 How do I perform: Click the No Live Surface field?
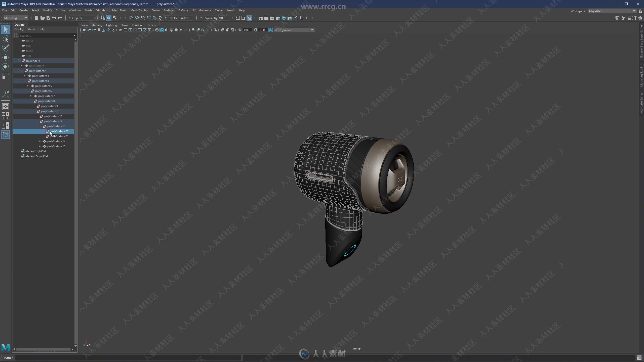[181, 18]
